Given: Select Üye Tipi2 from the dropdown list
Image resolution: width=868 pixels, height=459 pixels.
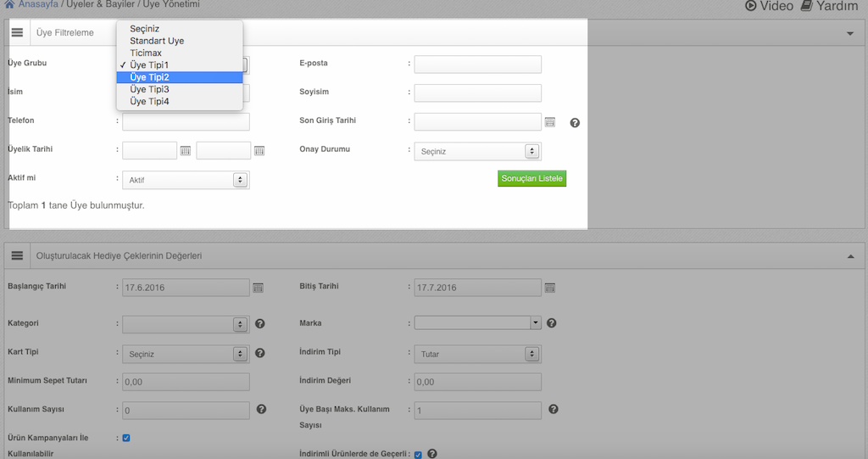Looking at the screenshot, I should [180, 77].
